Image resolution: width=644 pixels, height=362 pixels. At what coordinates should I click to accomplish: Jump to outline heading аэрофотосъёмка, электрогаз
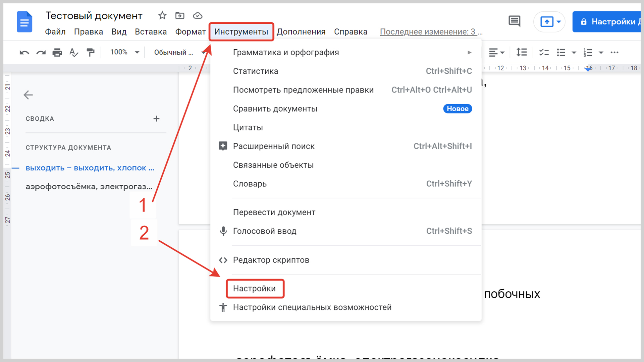pyautogui.click(x=89, y=186)
